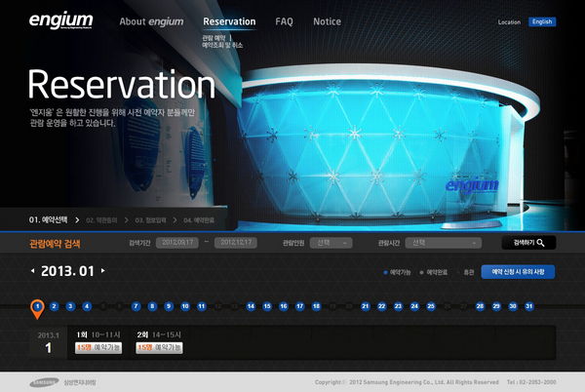Click the 검색하기 search button
This screenshot has height=392, width=585.
528,243
